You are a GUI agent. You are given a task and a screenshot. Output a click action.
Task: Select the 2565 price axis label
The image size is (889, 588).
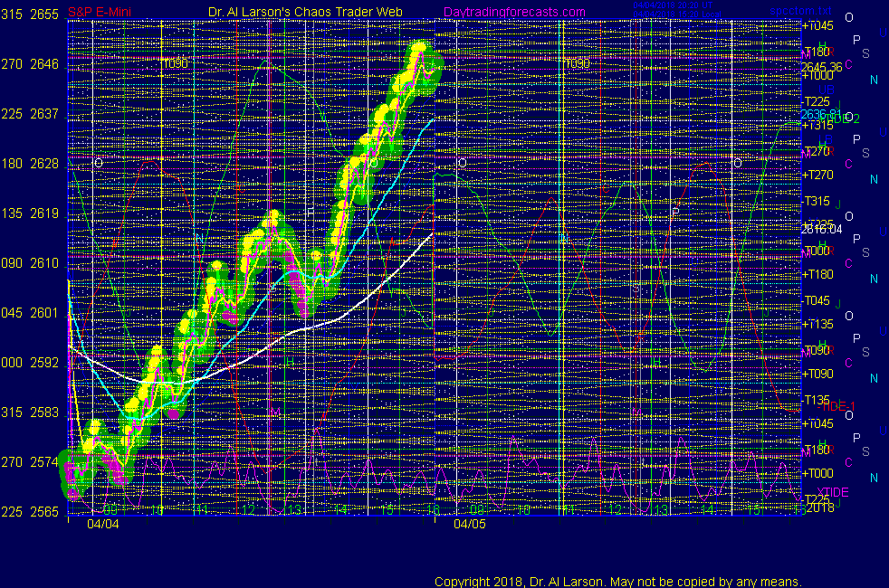(44, 512)
